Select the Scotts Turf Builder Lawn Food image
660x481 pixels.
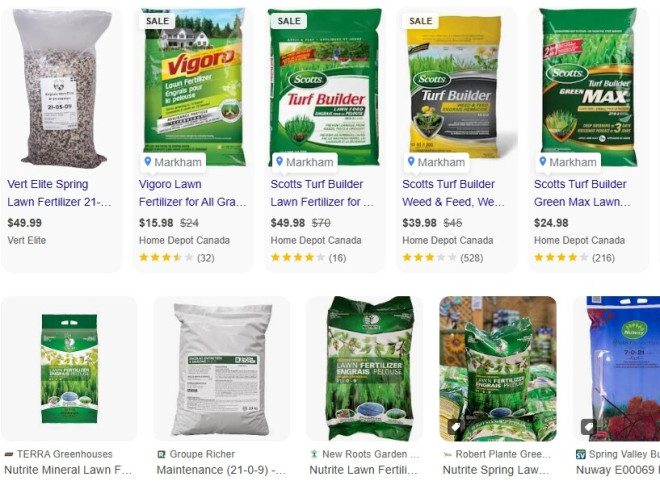325,87
